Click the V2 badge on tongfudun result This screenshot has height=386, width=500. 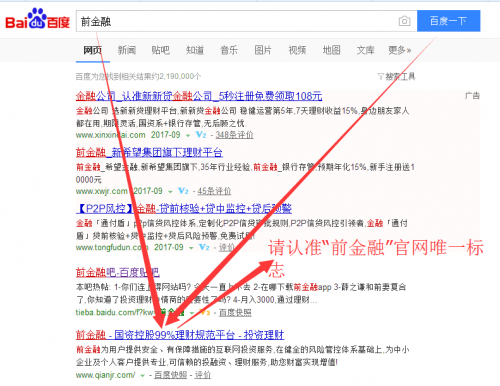(204, 247)
